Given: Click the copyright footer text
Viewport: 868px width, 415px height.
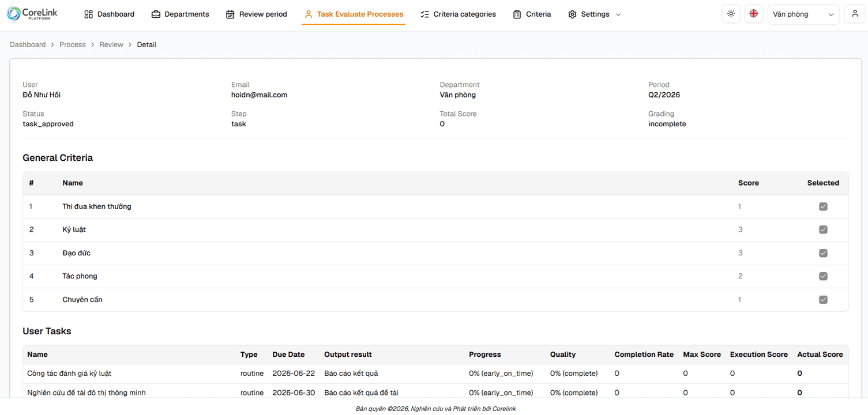Looking at the screenshot, I should [435, 409].
